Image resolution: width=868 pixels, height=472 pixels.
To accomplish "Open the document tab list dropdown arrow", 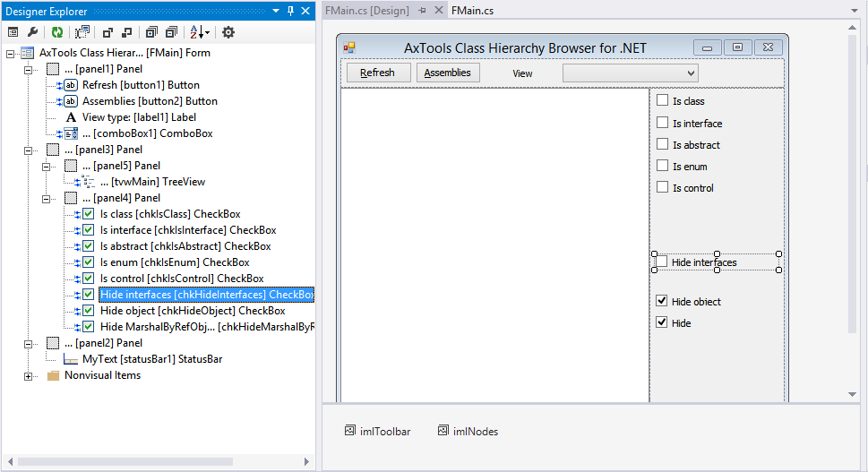I will [x=854, y=11].
